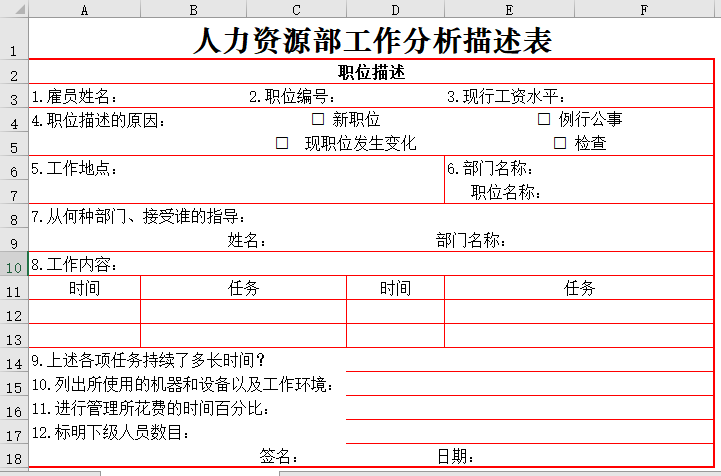Click the 日期 cell in the last row

point(455,457)
